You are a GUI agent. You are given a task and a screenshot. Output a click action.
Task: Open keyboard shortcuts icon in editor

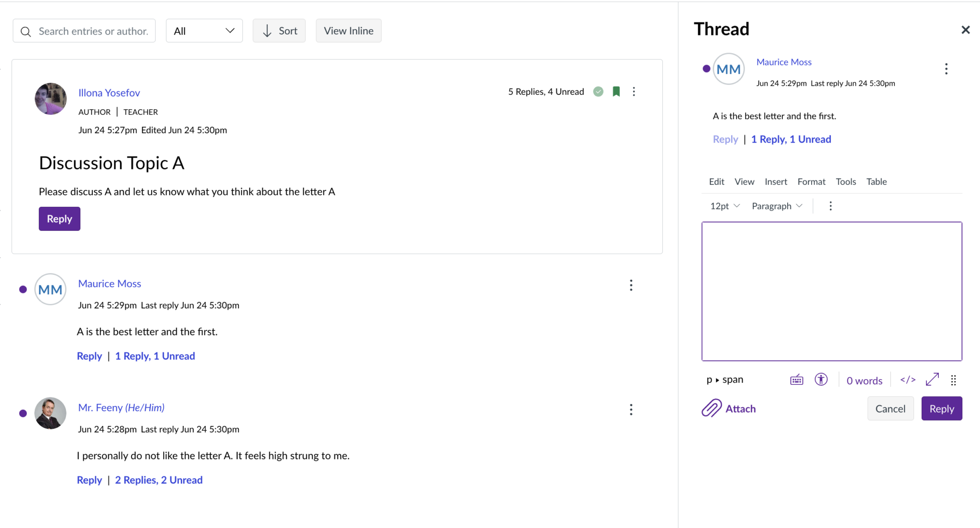pyautogui.click(x=797, y=380)
